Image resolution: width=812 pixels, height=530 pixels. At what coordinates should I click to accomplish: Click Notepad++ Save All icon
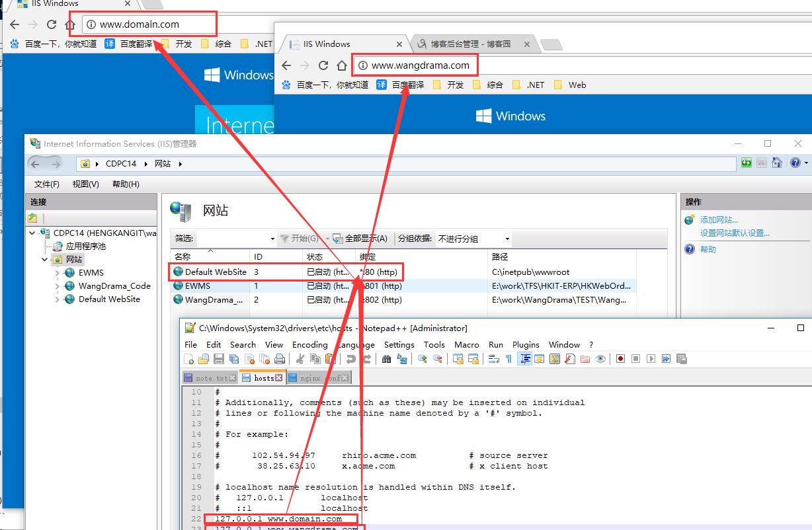(x=234, y=359)
